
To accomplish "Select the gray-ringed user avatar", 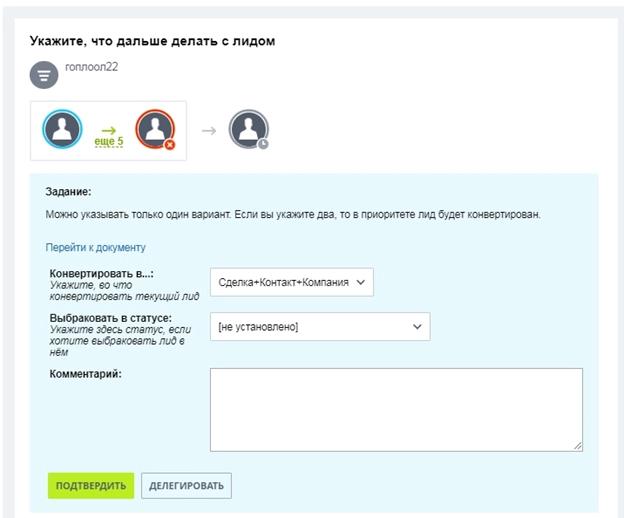I will 247,129.
